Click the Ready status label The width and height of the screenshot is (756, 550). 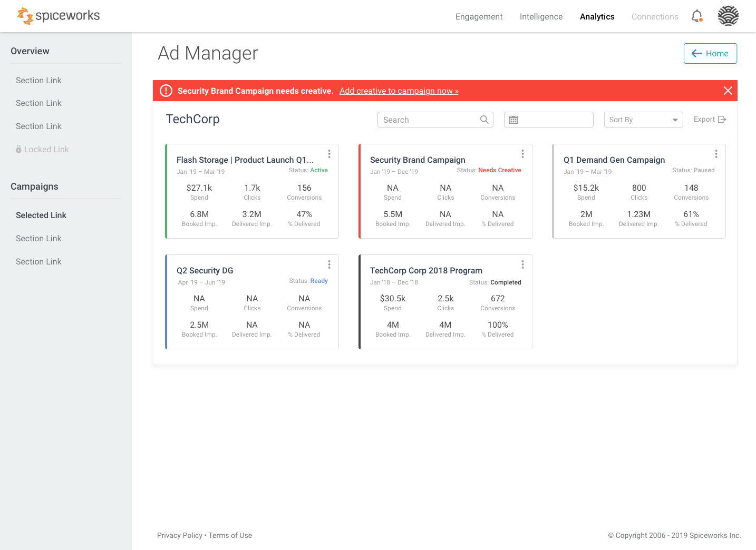tap(319, 281)
